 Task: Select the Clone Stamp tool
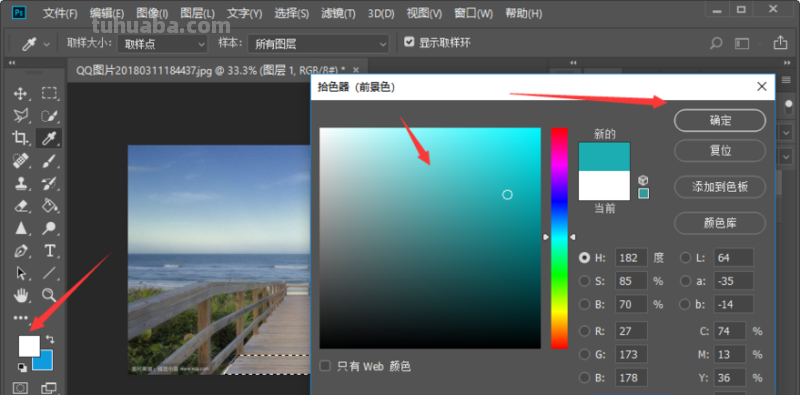coord(20,183)
